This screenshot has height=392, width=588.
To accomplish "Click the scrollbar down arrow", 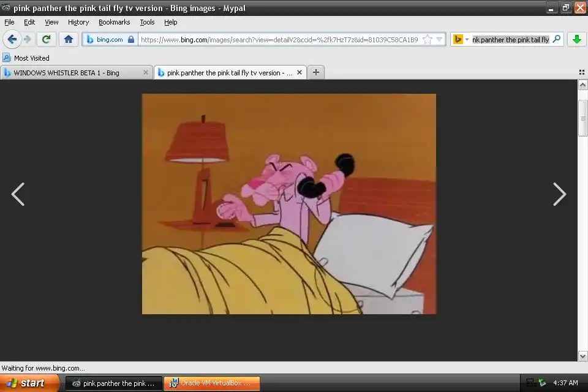I will click(582, 356).
